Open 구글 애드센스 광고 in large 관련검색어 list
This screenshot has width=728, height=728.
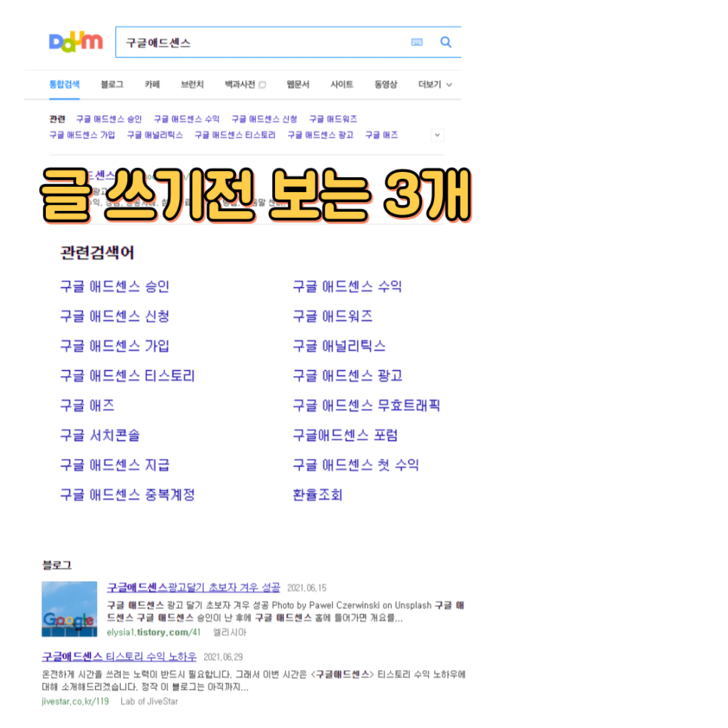pyautogui.click(x=347, y=375)
